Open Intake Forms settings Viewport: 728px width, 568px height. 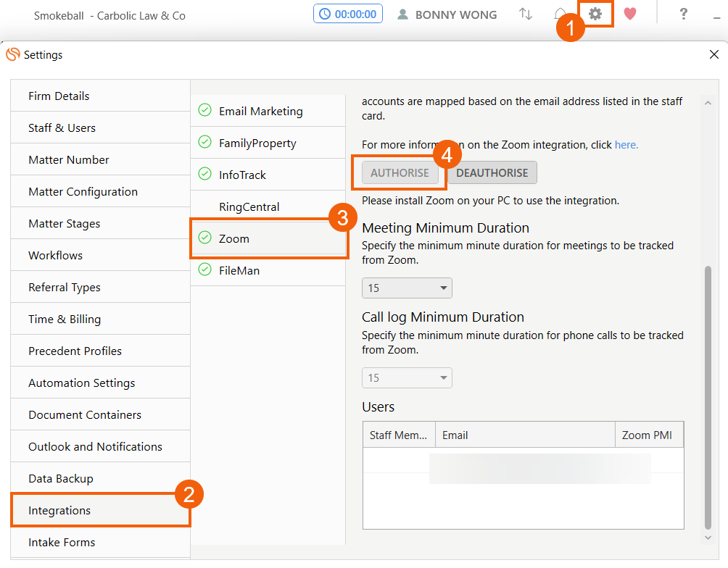pos(100,543)
